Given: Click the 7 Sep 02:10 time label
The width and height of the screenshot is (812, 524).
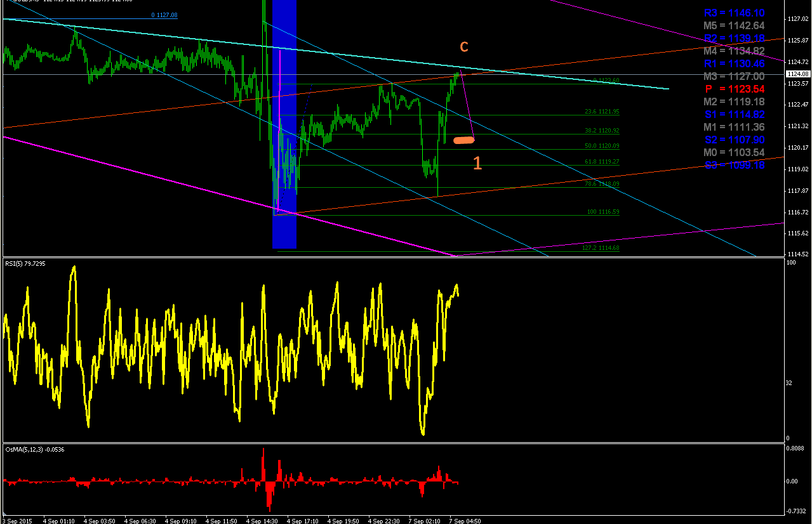Looking at the screenshot, I should [x=425, y=521].
